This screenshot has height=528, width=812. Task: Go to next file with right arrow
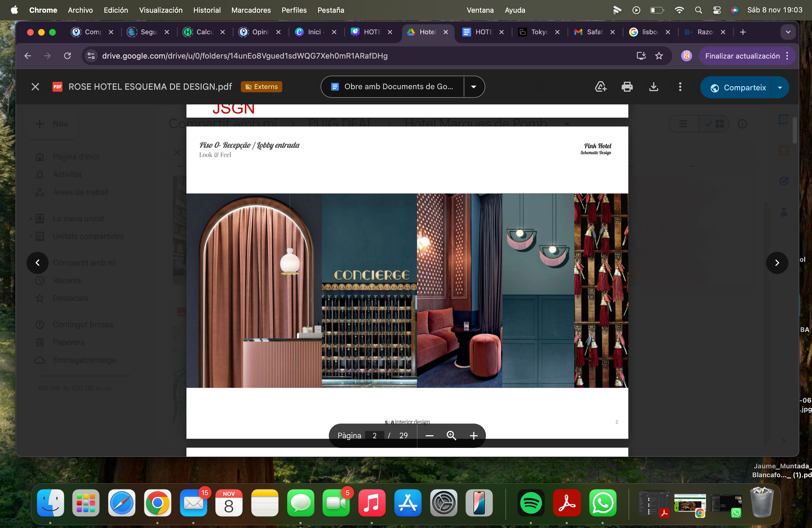tap(777, 263)
